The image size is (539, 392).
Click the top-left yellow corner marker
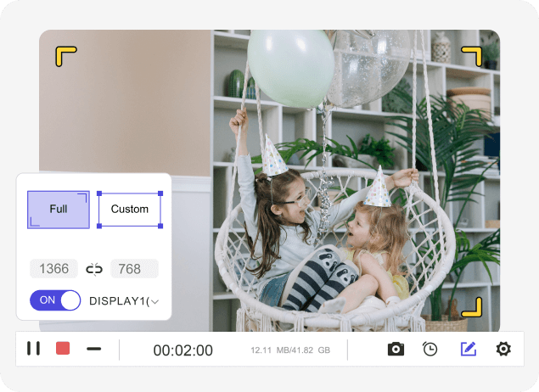click(x=65, y=56)
